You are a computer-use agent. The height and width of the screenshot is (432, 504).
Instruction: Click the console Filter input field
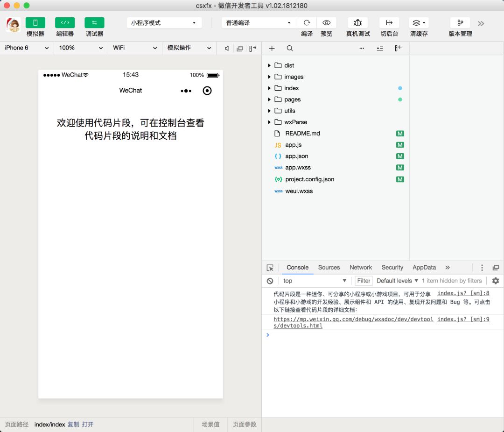pos(364,281)
